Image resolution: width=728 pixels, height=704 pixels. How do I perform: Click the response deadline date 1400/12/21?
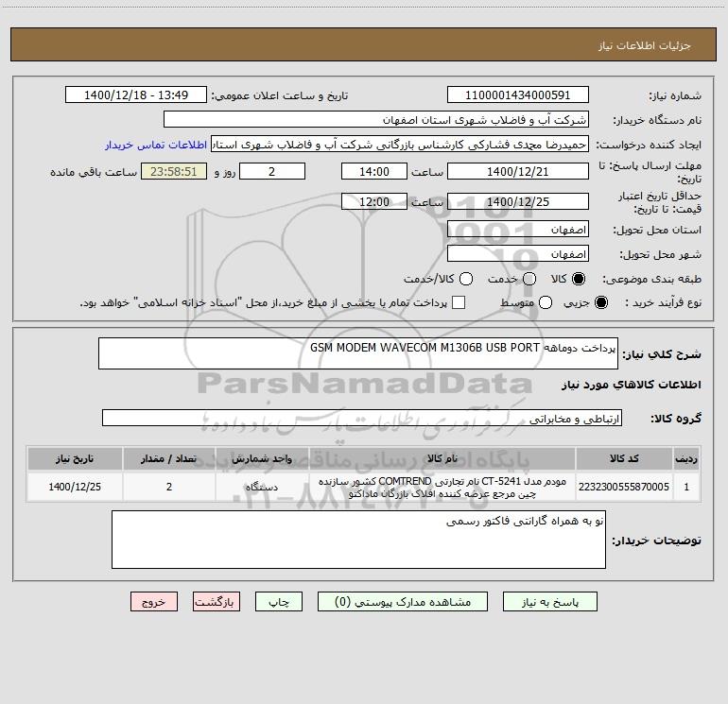tap(518, 171)
